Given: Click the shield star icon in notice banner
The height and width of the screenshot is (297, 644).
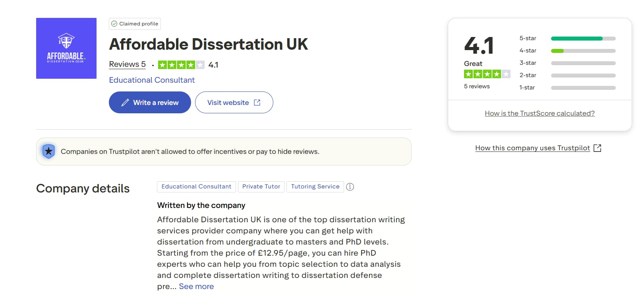Looking at the screenshot, I should [x=48, y=151].
